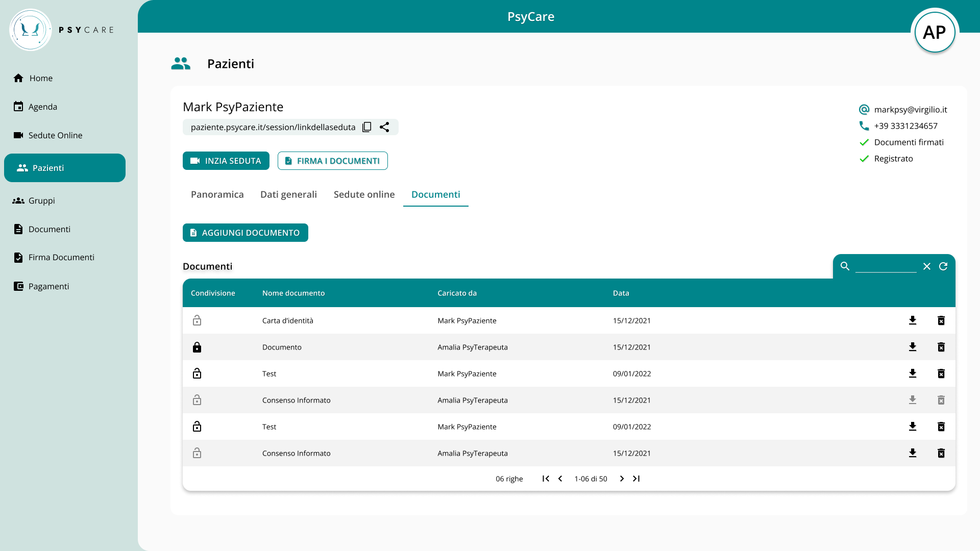Viewport: 980px width, 551px height.
Task: Focus the documents search input field
Action: click(x=886, y=266)
